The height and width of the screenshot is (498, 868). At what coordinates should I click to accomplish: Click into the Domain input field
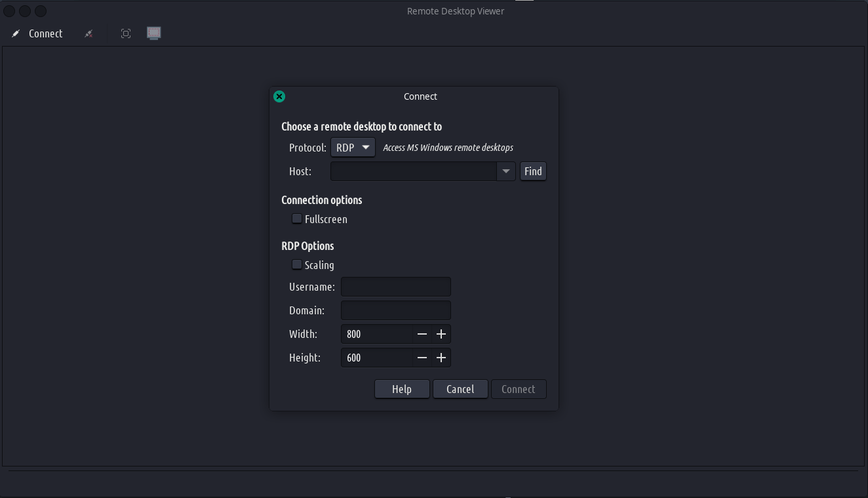pos(395,310)
